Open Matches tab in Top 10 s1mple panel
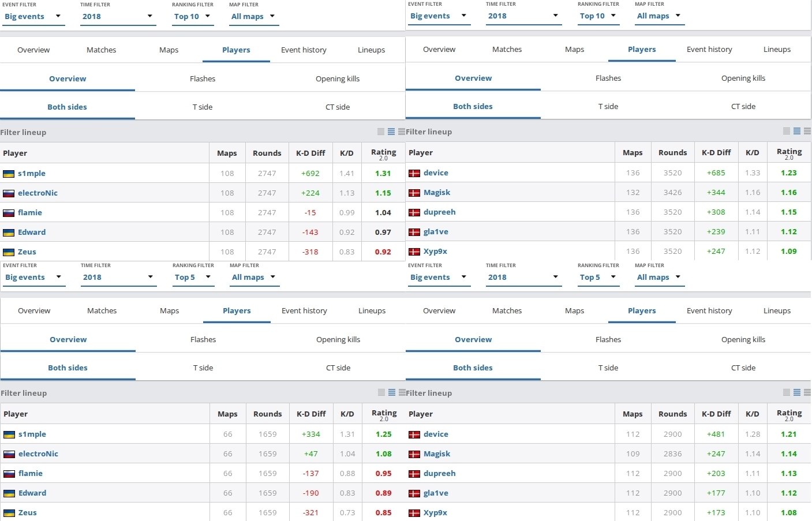Image resolution: width=812 pixels, height=521 pixels. tap(102, 50)
